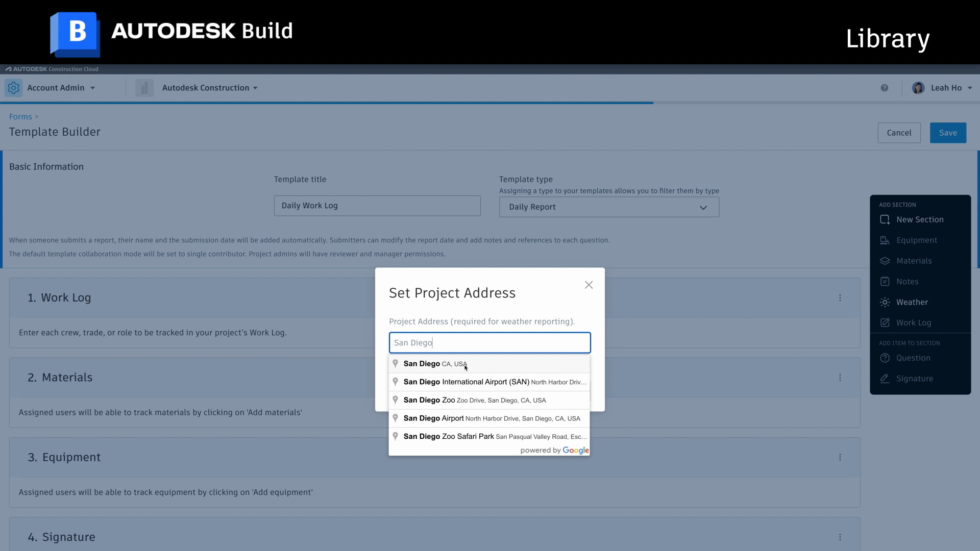Open Work Log section options menu
Image resolution: width=980 pixels, height=551 pixels.
(x=840, y=297)
